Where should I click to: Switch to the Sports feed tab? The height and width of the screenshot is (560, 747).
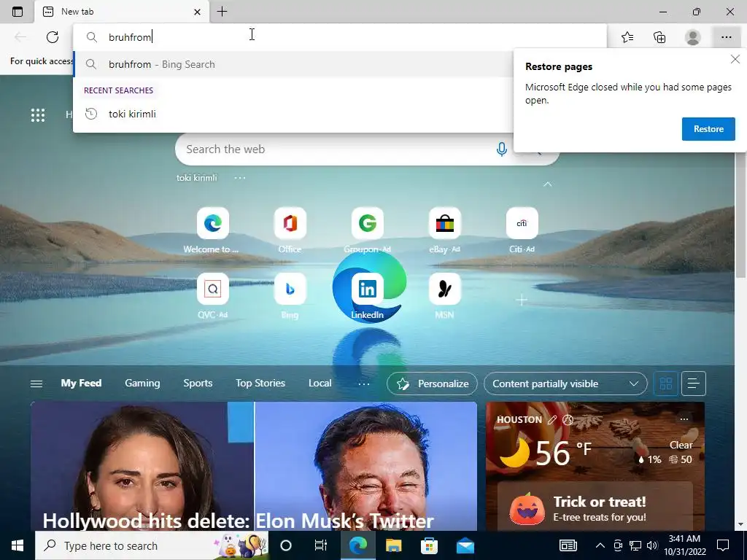point(198,384)
